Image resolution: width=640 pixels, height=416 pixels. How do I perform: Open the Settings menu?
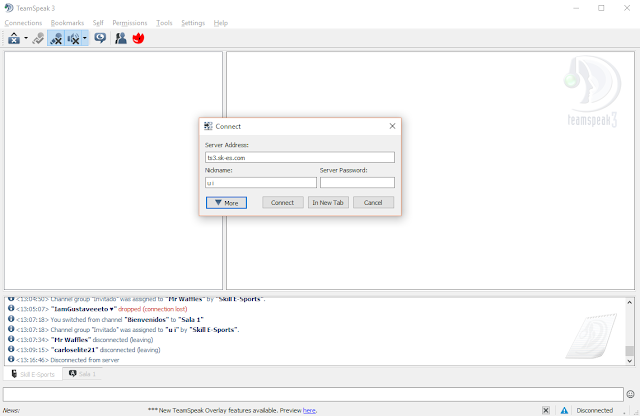[193, 23]
